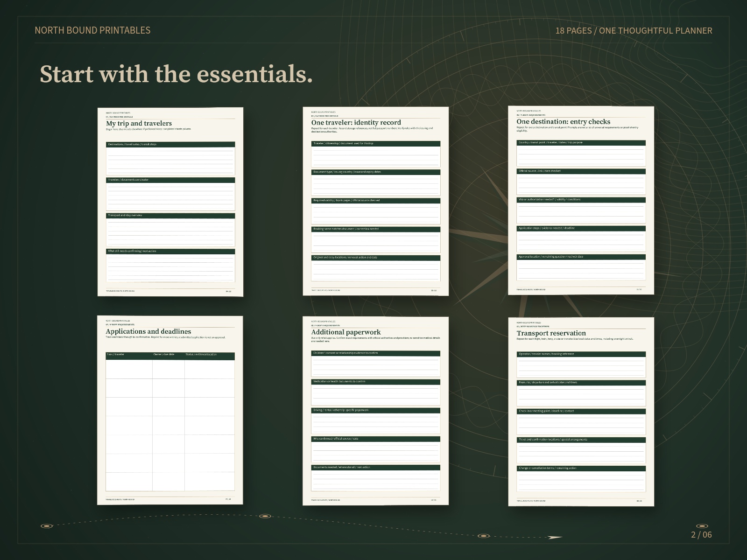Open the 'One destination: entry checks' page thumbnail
This screenshot has width=747, height=560.
(581, 200)
